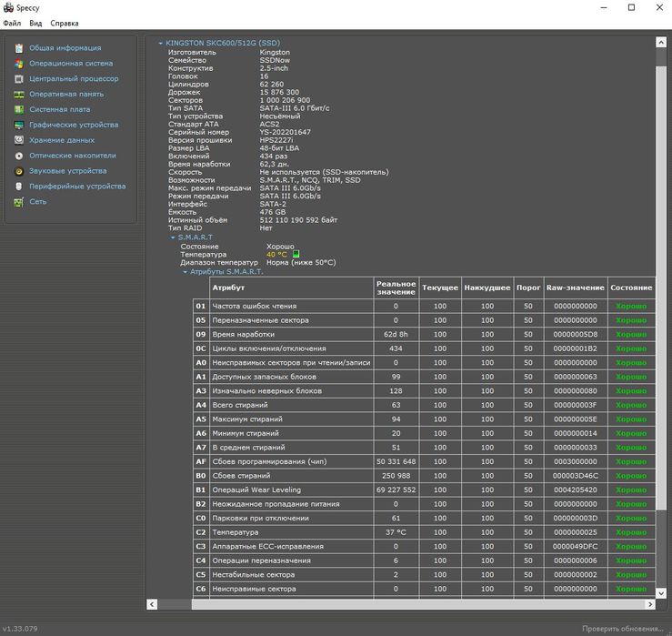The image size is (672, 636).
Task: Click the 37 °C temperature cell
Action: tap(396, 532)
